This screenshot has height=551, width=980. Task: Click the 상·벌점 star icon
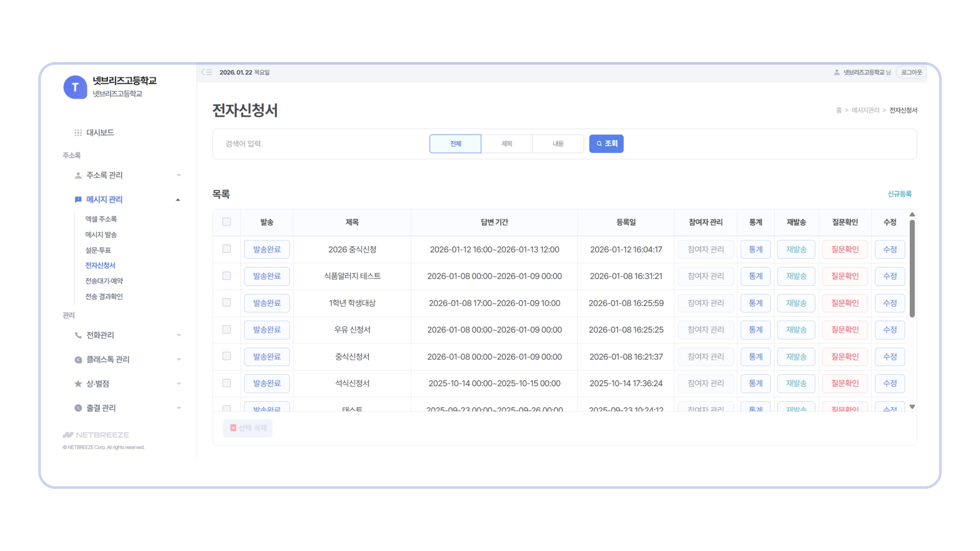click(78, 384)
